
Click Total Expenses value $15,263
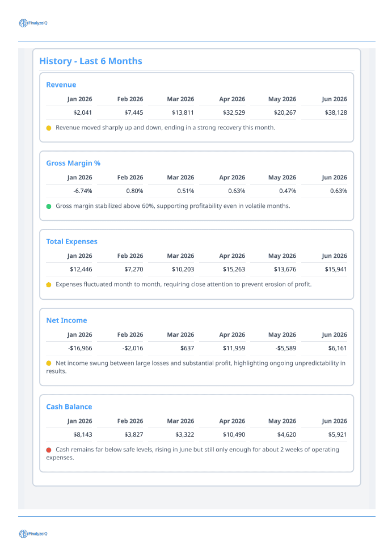234,269
